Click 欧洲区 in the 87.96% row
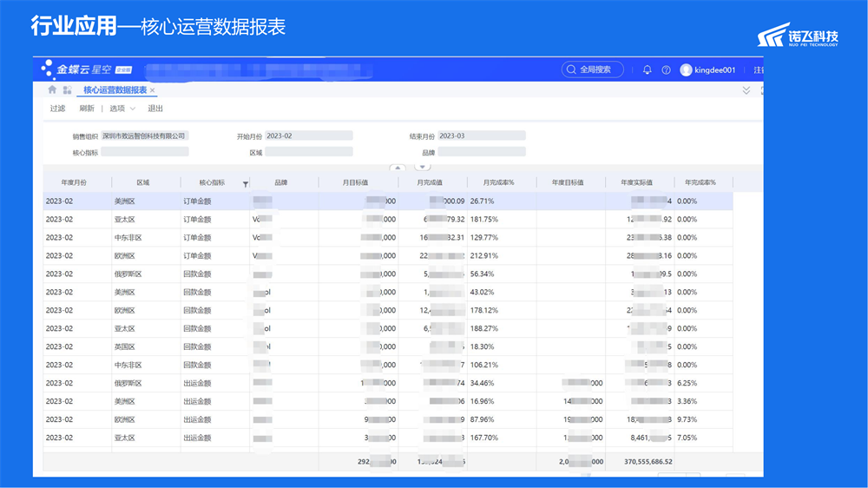 [124, 419]
